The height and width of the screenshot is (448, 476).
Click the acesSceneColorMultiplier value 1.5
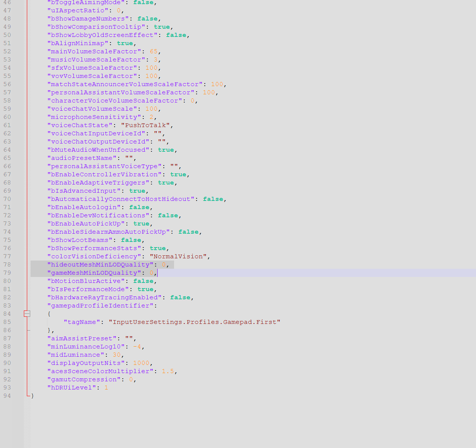coord(168,371)
